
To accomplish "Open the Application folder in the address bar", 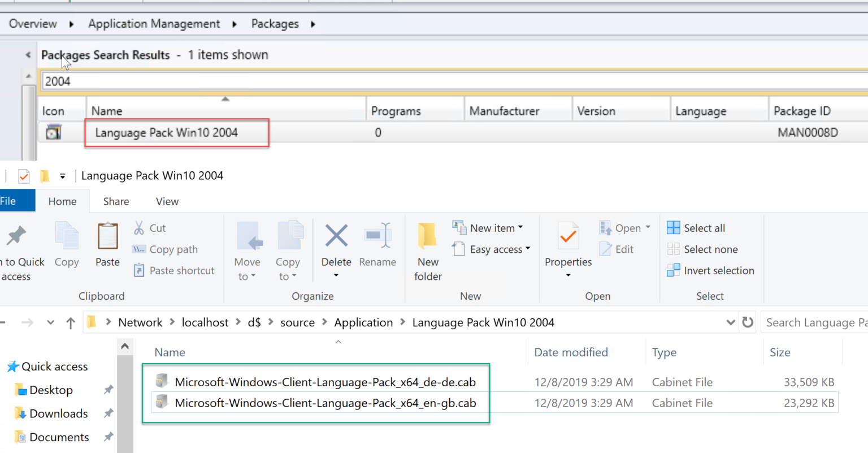I will tap(363, 322).
